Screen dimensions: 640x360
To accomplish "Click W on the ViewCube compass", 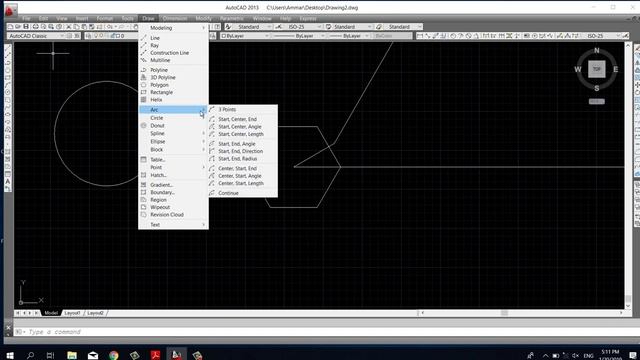I will point(578,69).
